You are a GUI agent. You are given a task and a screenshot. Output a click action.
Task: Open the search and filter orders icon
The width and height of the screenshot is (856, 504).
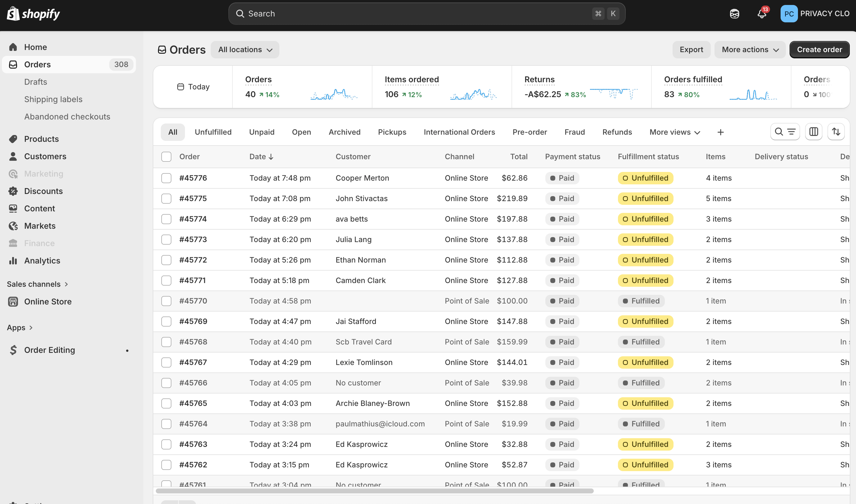point(785,132)
